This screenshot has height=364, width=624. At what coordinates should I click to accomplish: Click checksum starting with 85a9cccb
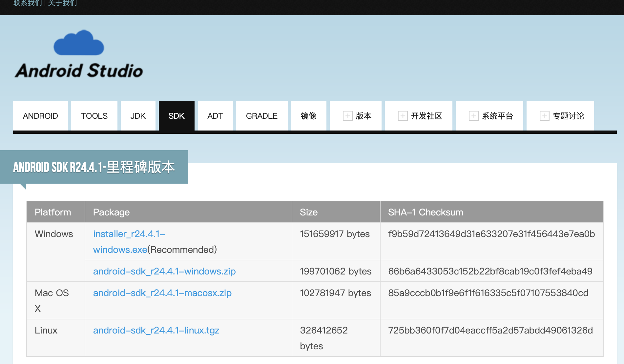pyautogui.click(x=488, y=293)
